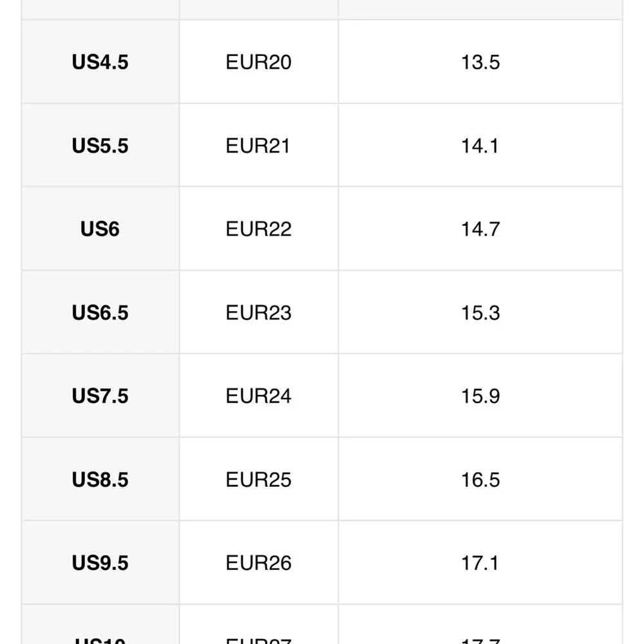Click the 14.7 length value
Image resolution: width=644 pixels, height=644 pixels.
click(x=480, y=229)
